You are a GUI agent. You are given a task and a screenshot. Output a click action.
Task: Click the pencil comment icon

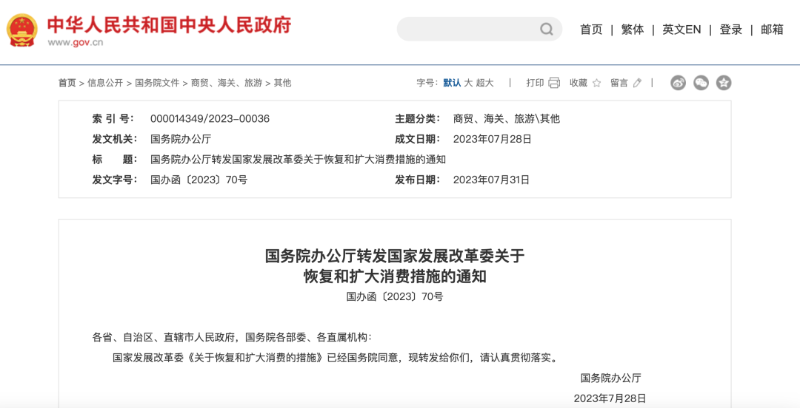(637, 83)
